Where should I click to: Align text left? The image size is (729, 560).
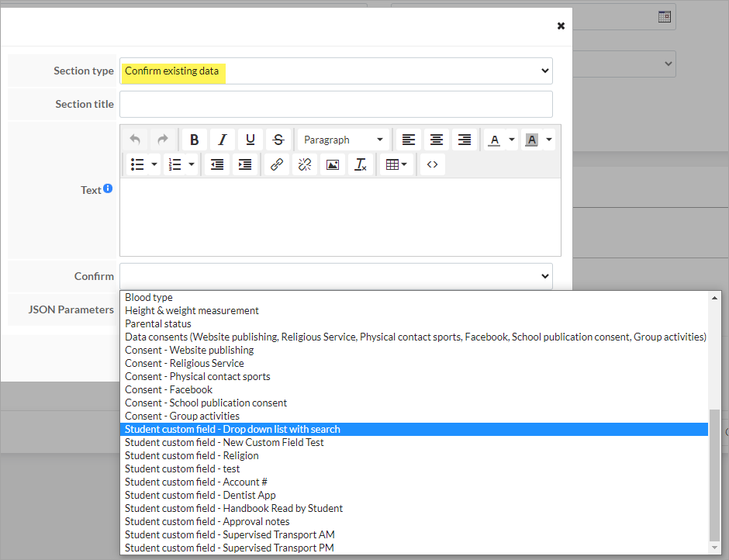409,140
